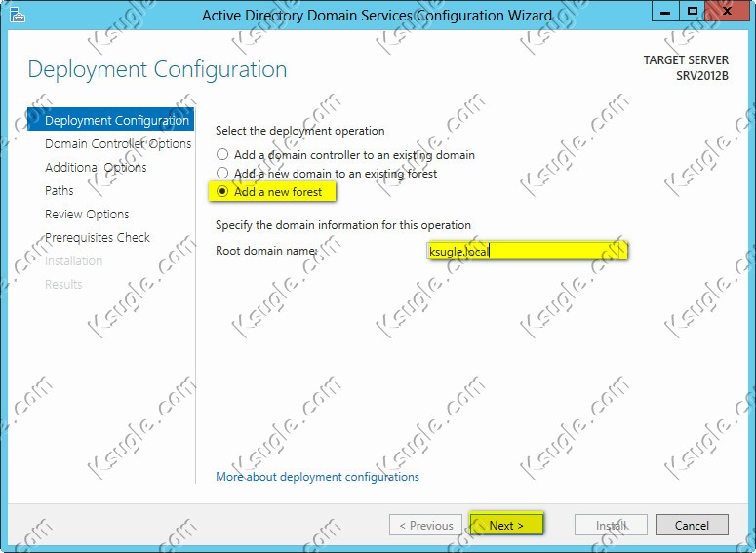This screenshot has width=756, height=553.
Task: Open the Deployment Configuration step
Action: coord(111,120)
